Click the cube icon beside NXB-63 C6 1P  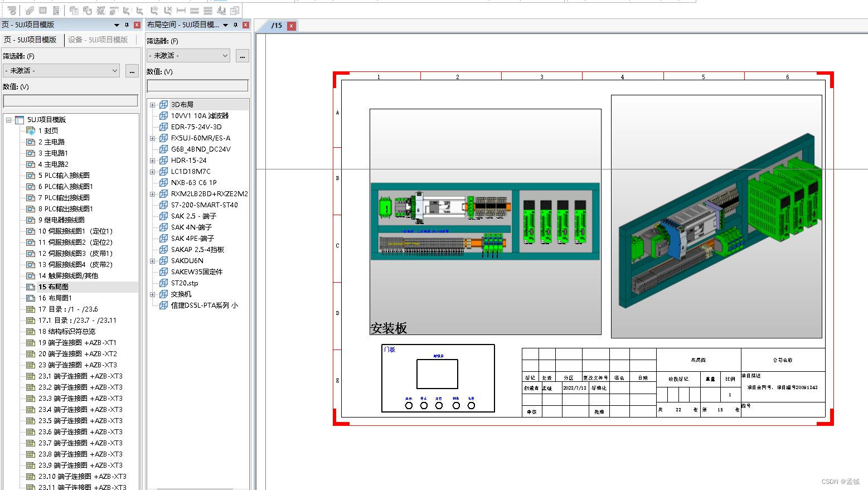163,182
